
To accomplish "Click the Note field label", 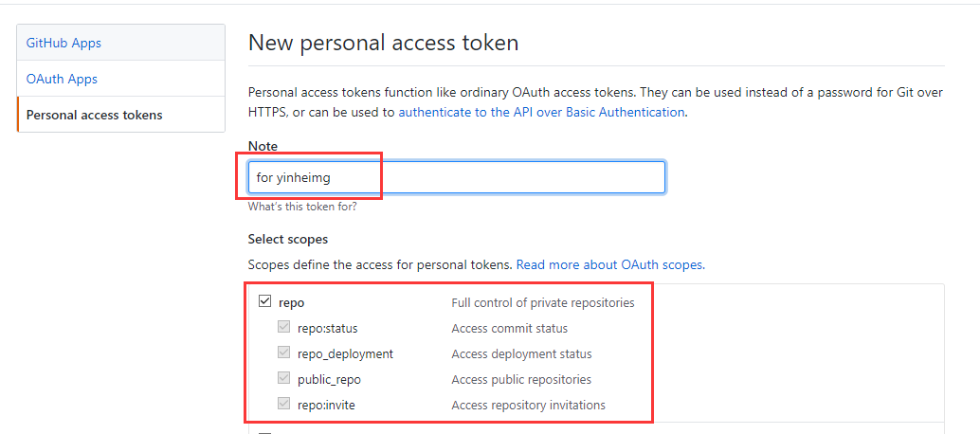I will (263, 146).
